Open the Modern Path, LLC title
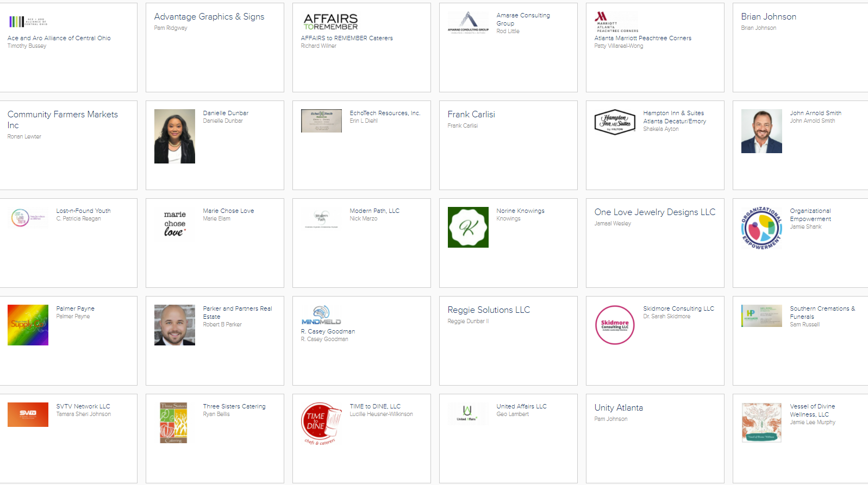Viewport: 868px width, 485px height. 374,211
